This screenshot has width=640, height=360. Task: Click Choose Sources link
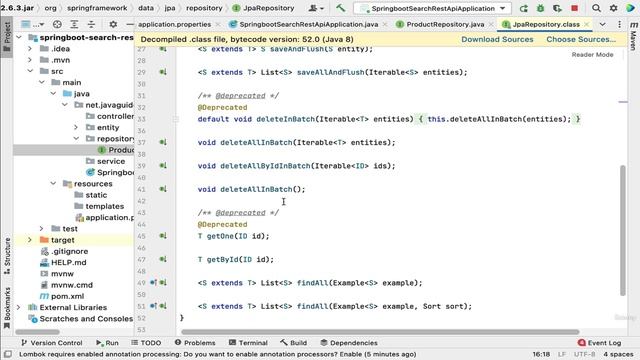pos(581,40)
